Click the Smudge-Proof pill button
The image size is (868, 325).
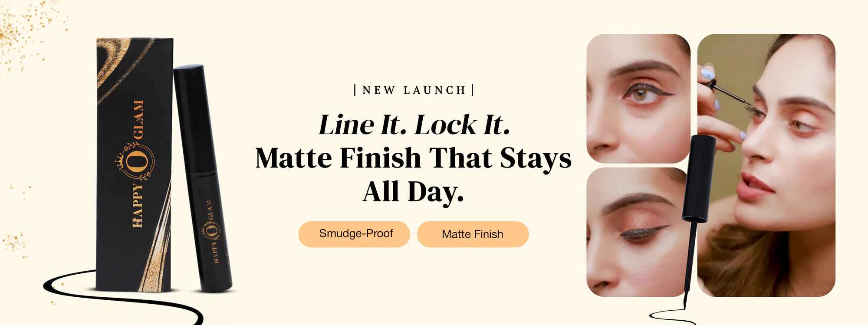[354, 234]
